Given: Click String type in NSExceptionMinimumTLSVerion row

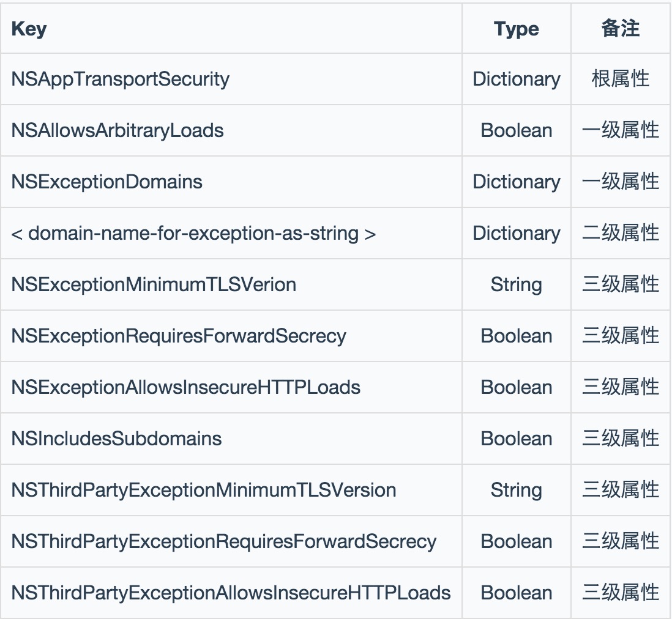Looking at the screenshot, I should pyautogui.click(x=516, y=284).
